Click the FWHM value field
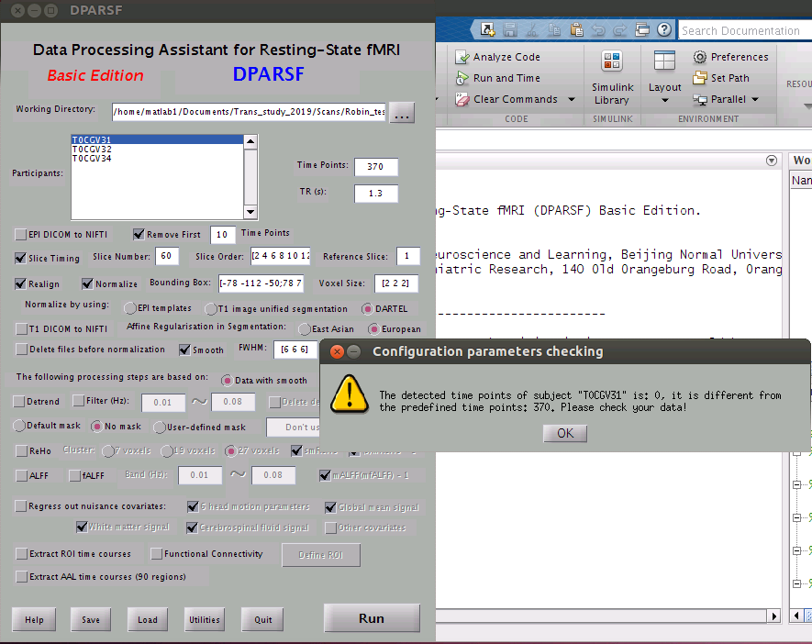This screenshot has height=644, width=812. [295, 350]
